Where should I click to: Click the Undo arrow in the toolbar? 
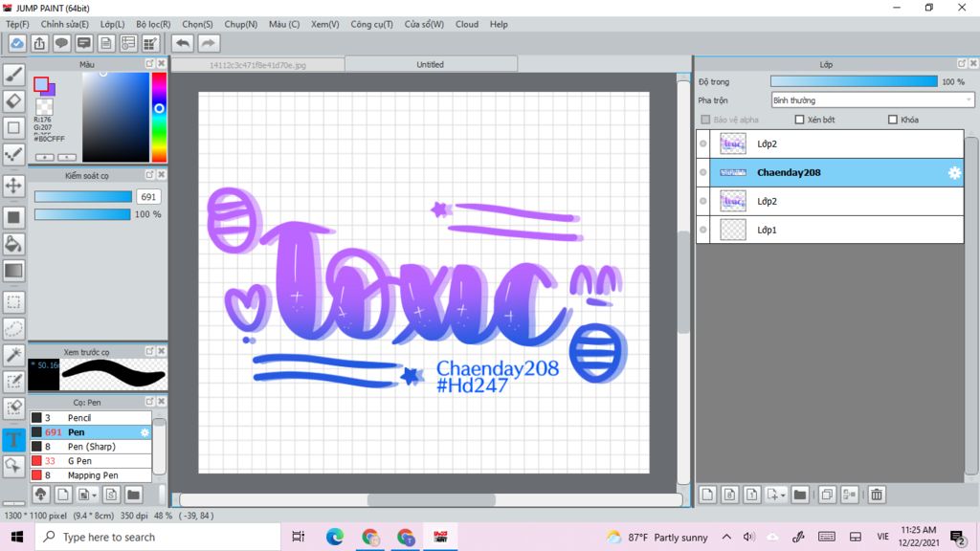point(183,43)
